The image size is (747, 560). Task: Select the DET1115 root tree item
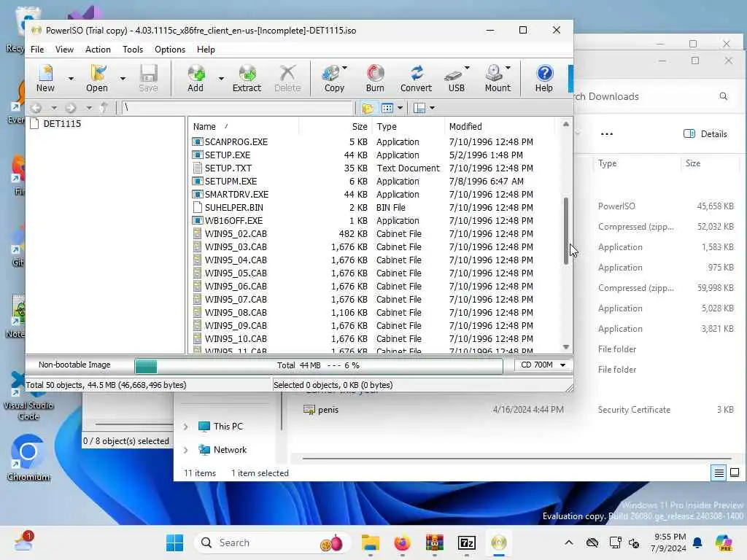tap(62, 124)
